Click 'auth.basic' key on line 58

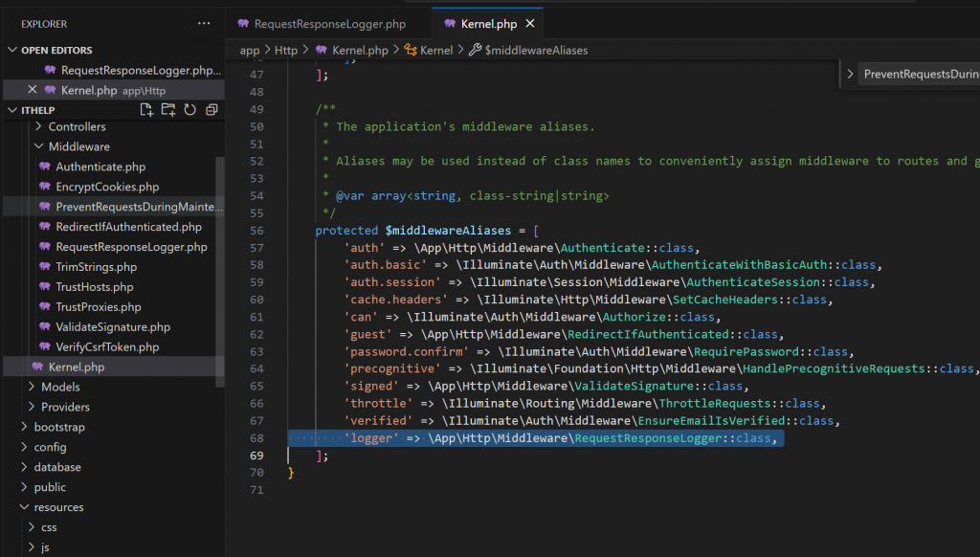point(385,265)
